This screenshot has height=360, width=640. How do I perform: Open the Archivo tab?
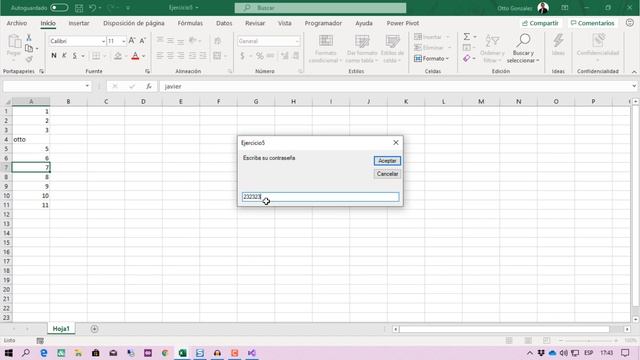click(x=17, y=23)
